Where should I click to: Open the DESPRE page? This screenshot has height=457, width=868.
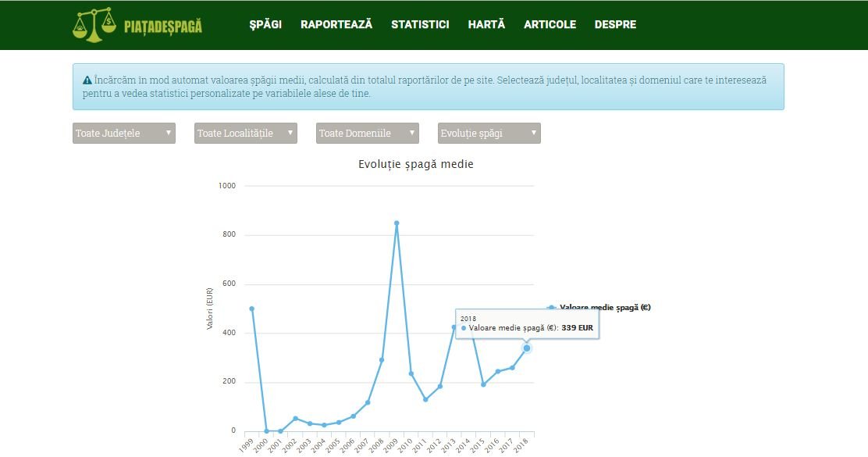(x=616, y=24)
